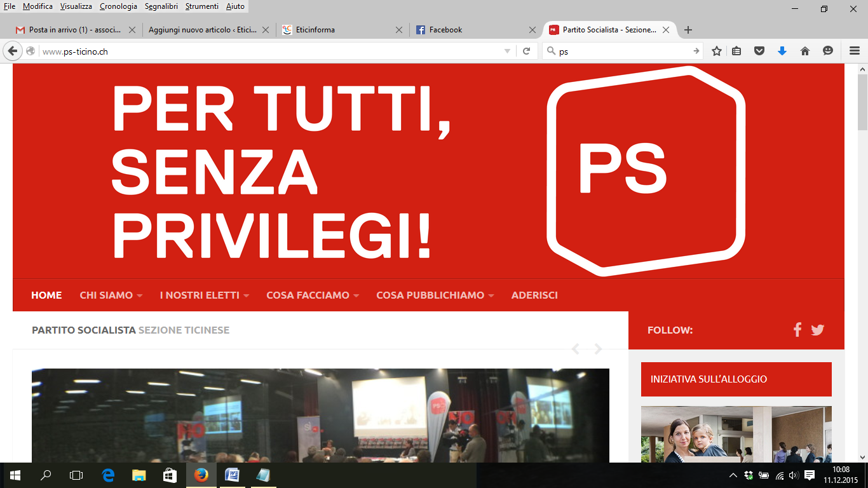Go to the Home nav link
868x488 pixels.
[x=46, y=295]
